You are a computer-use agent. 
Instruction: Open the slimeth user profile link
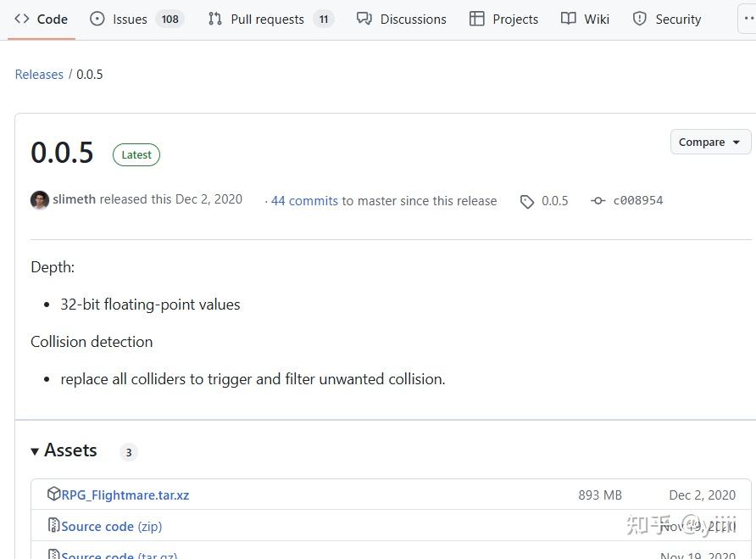pos(74,199)
